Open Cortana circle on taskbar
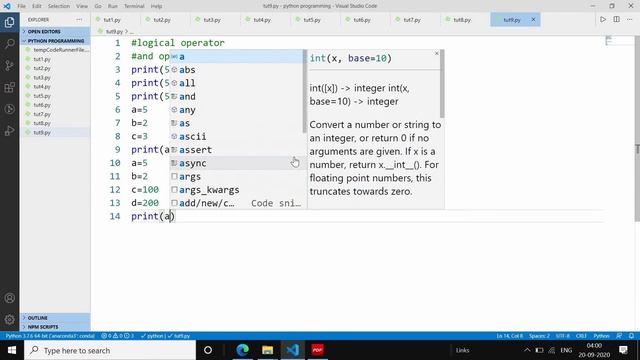The height and width of the screenshot is (360, 640). coord(208,350)
